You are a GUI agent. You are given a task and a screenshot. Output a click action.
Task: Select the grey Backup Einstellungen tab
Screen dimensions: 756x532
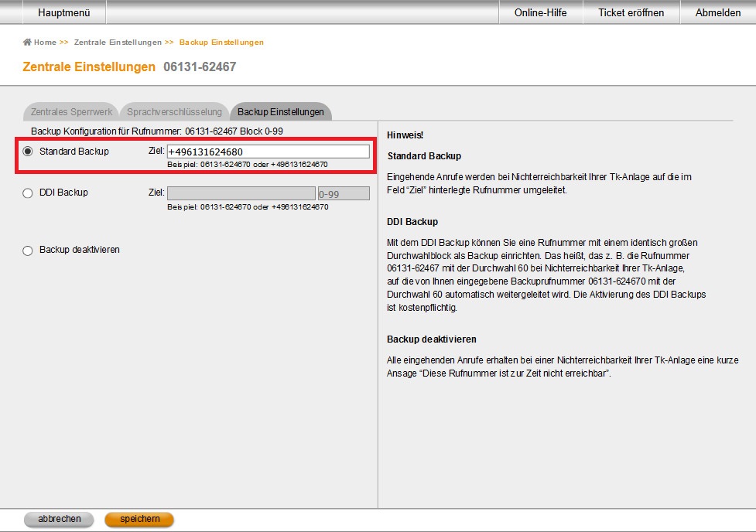[281, 112]
